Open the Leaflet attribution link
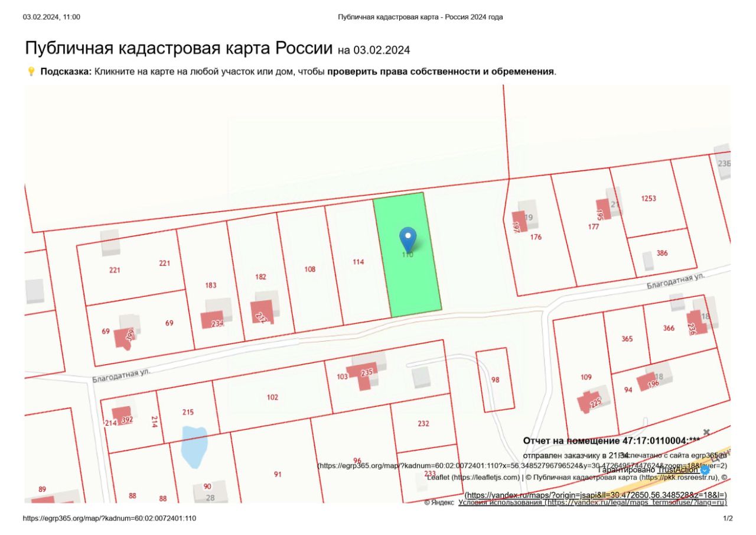Viewport: 756px width, 535px height. (x=473, y=476)
